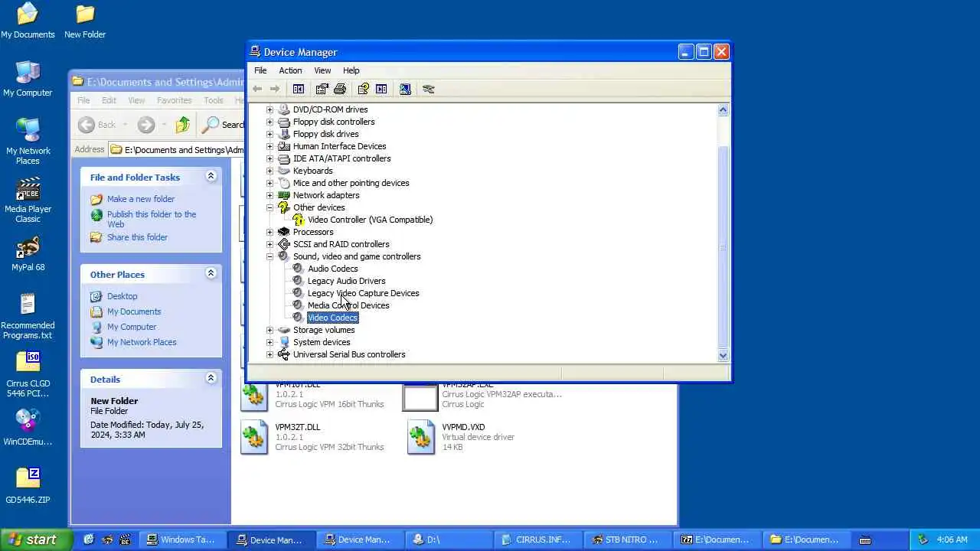Select MyPal 68 desktop icon
This screenshot has height=551, width=980.
(28, 254)
